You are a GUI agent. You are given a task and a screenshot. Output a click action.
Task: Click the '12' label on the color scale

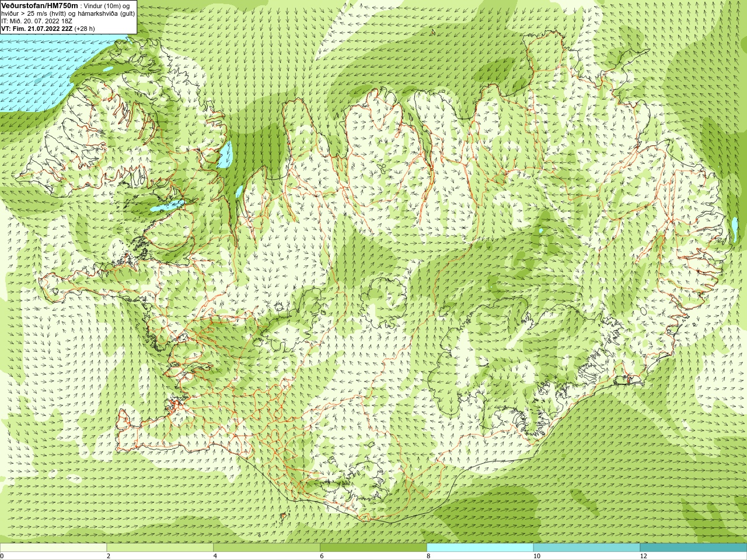tap(643, 556)
